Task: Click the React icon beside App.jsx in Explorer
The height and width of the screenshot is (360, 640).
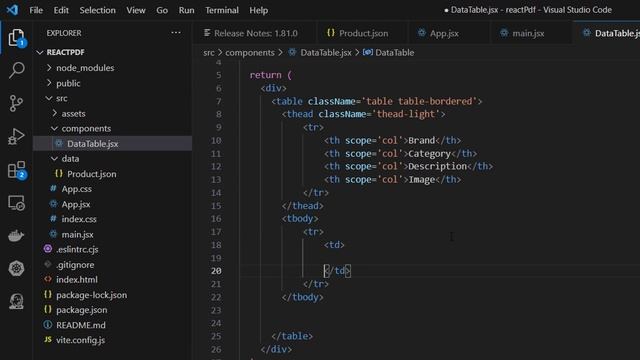Action: [53, 204]
